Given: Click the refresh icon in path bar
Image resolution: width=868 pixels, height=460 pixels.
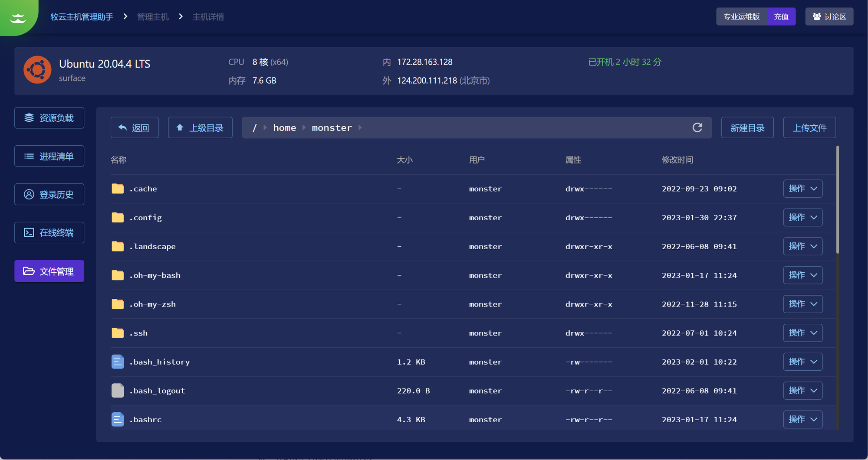Looking at the screenshot, I should click(x=697, y=127).
